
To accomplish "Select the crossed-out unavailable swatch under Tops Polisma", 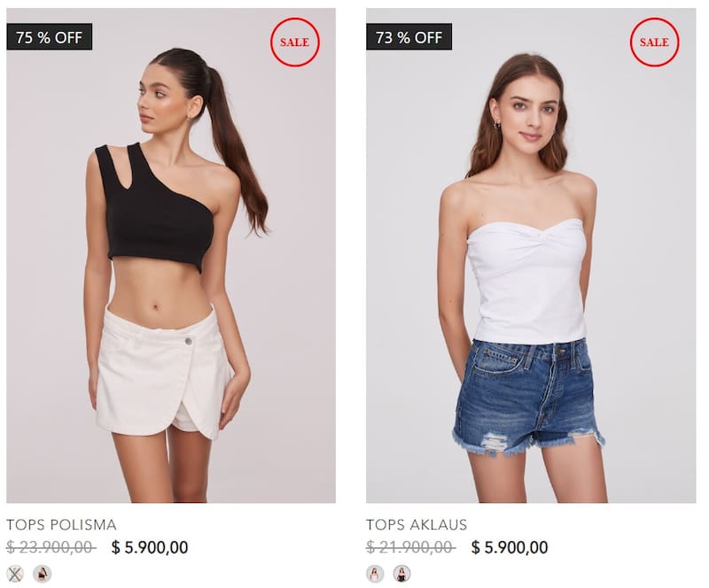I will tap(15, 574).
